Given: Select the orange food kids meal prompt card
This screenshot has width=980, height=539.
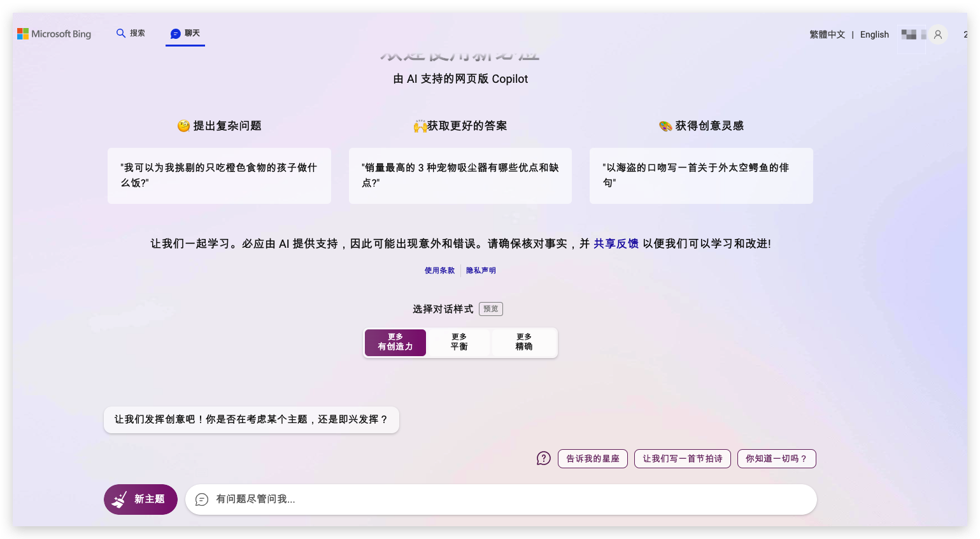Looking at the screenshot, I should (x=219, y=176).
